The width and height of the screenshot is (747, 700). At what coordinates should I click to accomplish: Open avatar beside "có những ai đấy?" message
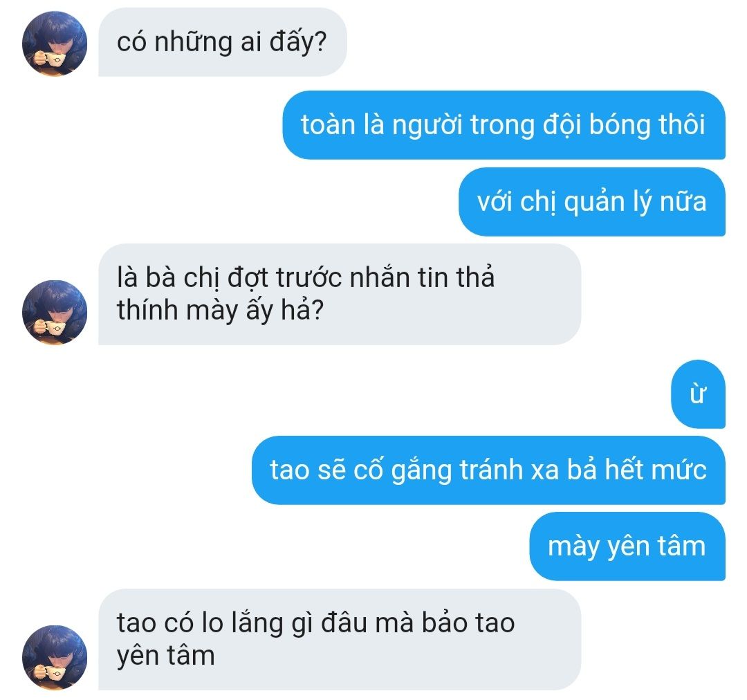pyautogui.click(x=55, y=44)
